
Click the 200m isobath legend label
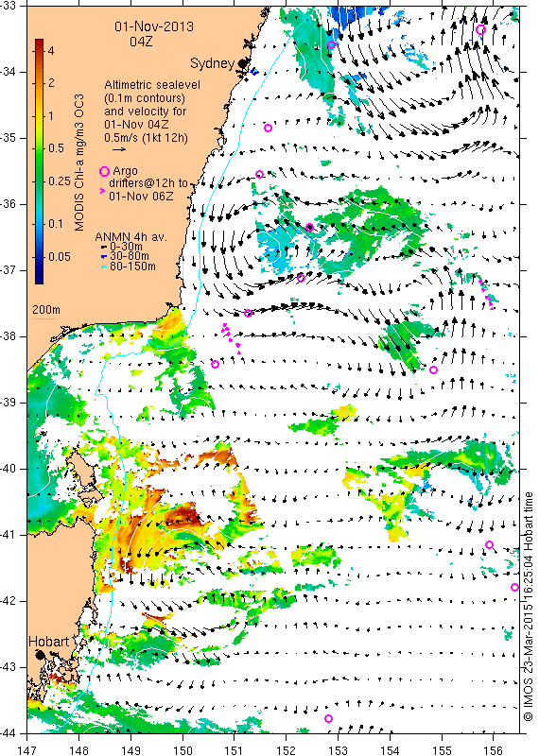click(x=45, y=310)
